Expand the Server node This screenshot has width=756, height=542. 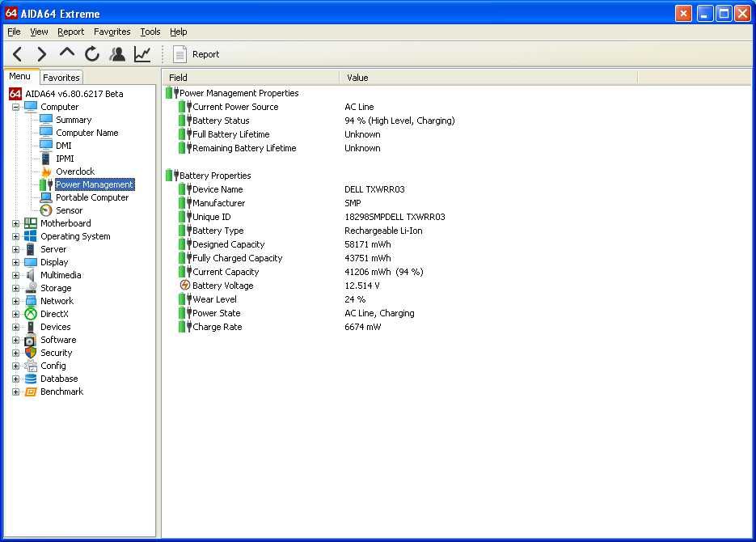point(16,249)
